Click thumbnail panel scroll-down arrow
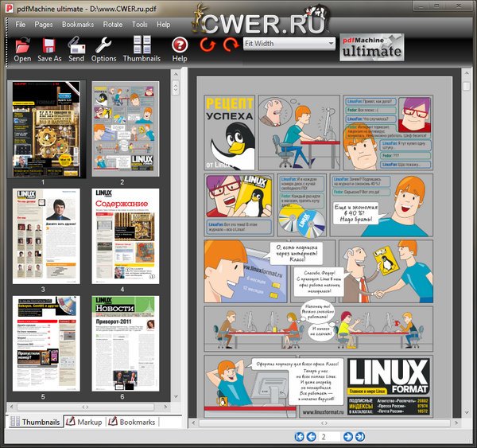477x448 pixels. pos(176,397)
